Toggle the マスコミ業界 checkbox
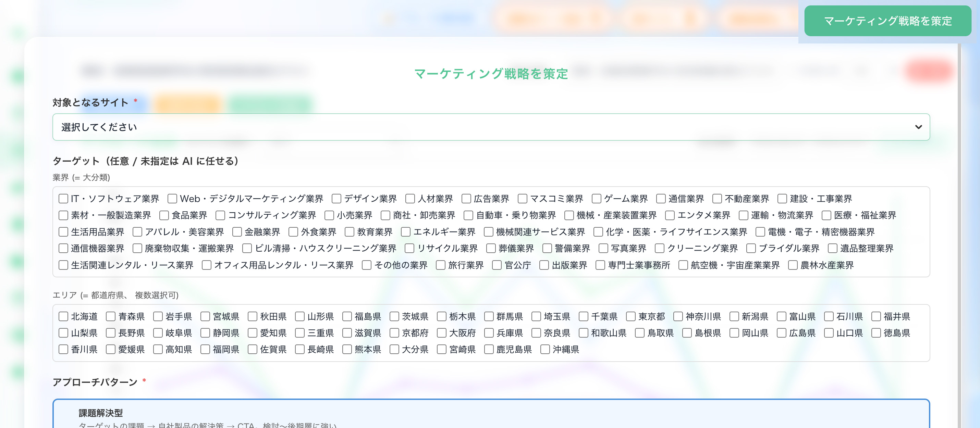Image resolution: width=980 pixels, height=428 pixels. click(x=522, y=199)
